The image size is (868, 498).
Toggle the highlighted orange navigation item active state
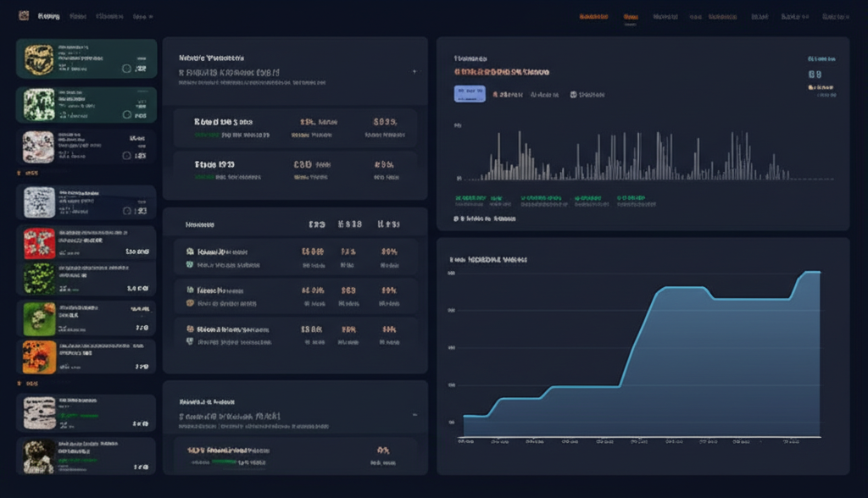pyautogui.click(x=631, y=14)
